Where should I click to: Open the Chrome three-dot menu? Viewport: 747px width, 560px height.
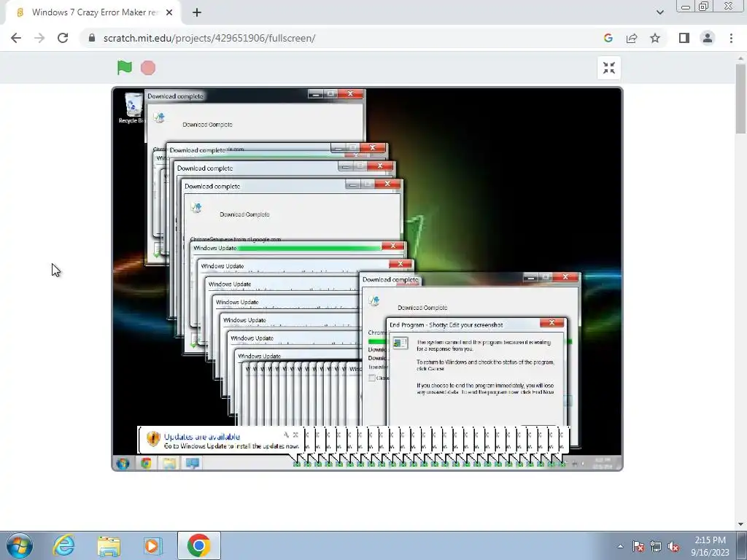coord(731,38)
